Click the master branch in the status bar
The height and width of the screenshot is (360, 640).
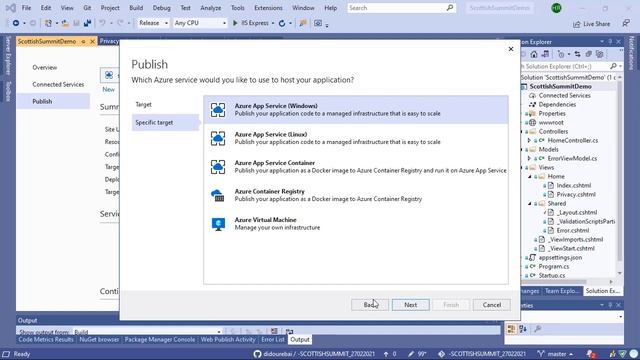(x=556, y=354)
